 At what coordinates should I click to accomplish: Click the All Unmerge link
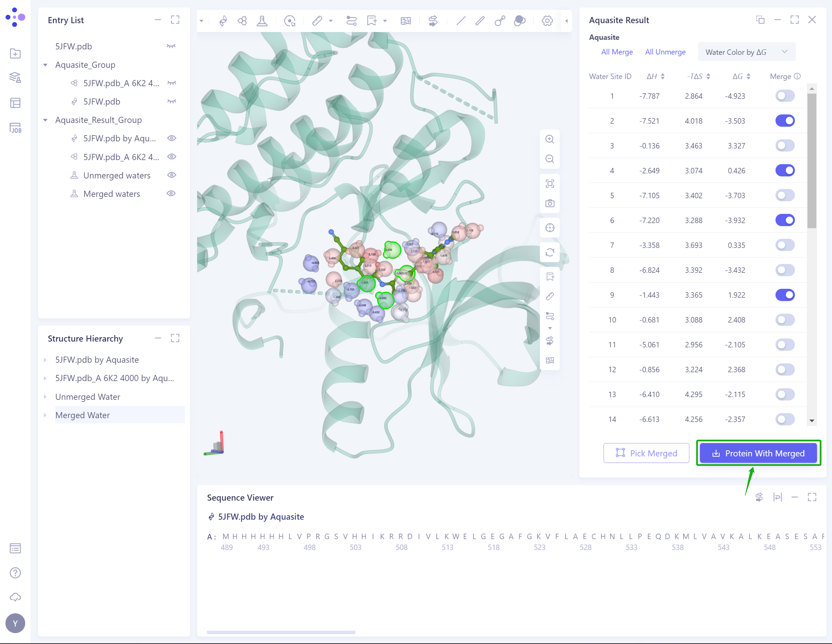(665, 52)
